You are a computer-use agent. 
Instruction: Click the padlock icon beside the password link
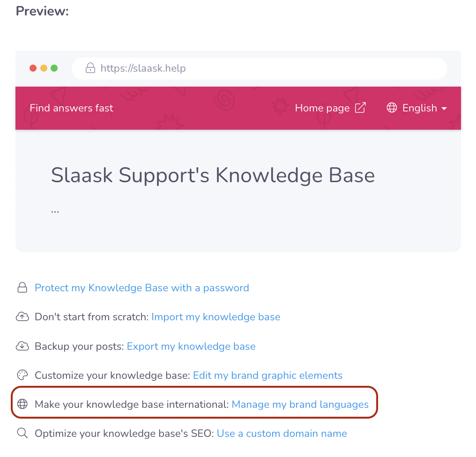click(22, 288)
